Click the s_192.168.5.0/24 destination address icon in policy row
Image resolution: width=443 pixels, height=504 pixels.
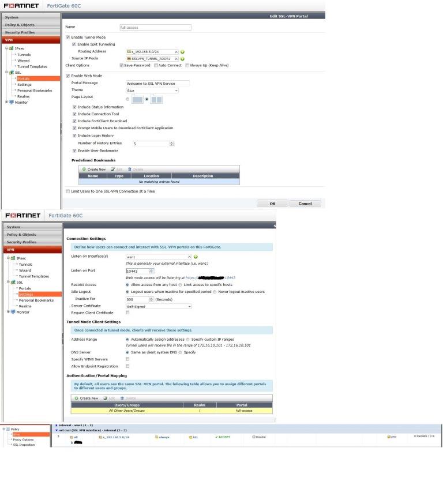100,437
